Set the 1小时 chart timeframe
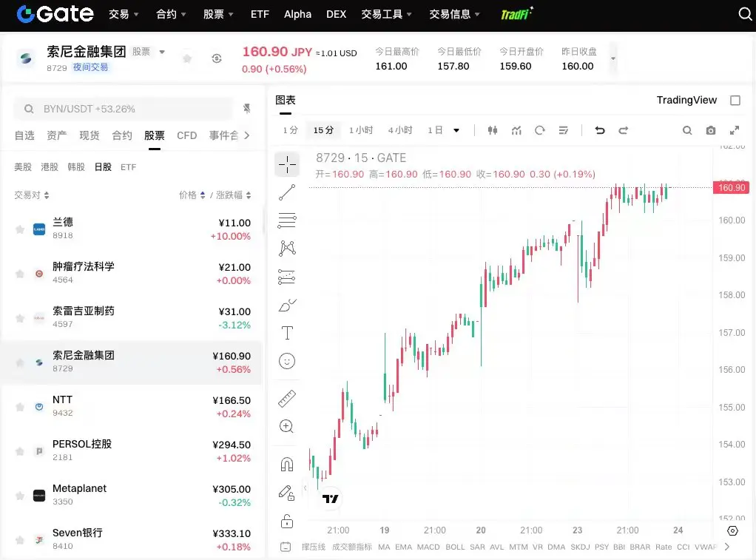The image size is (756, 560). [x=361, y=130]
